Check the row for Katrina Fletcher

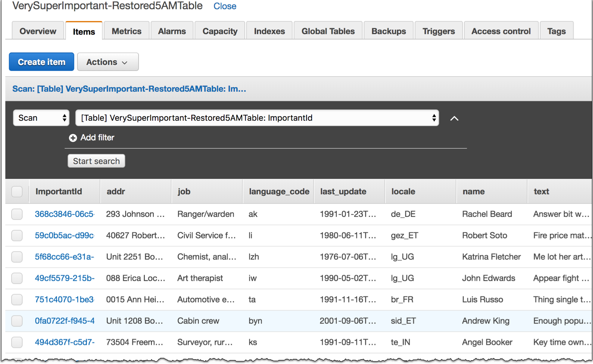pyautogui.click(x=17, y=257)
